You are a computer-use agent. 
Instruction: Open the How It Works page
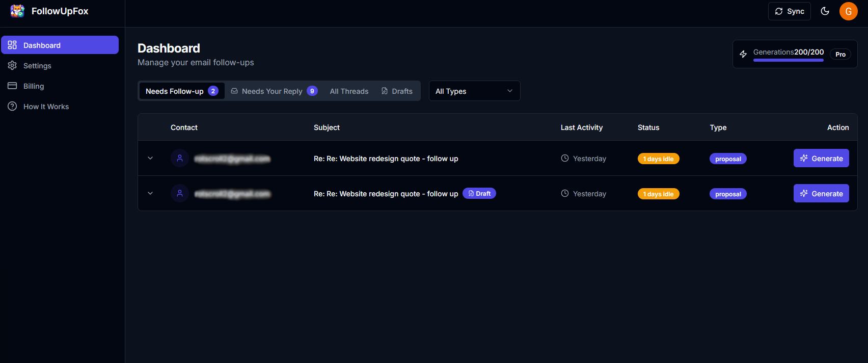tap(60, 106)
